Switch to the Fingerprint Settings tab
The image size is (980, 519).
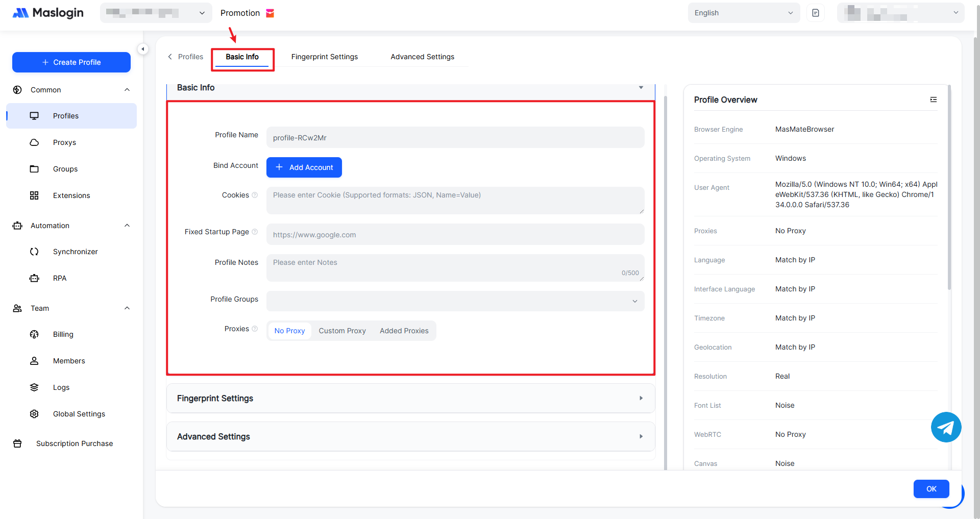pos(324,57)
